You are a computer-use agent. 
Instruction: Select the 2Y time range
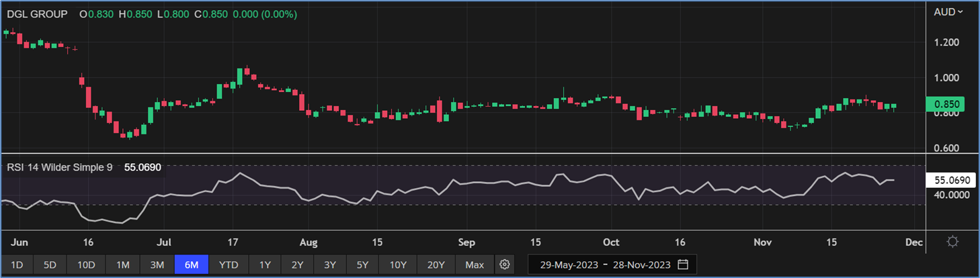coord(297,265)
